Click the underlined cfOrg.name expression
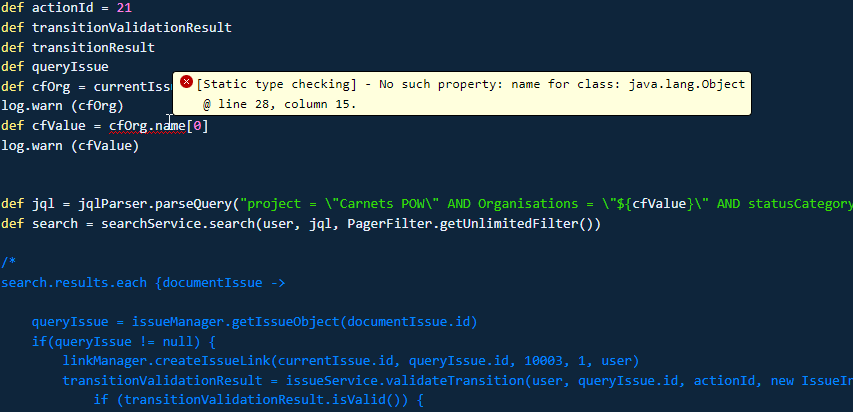The width and height of the screenshot is (853, 412). click(x=147, y=126)
